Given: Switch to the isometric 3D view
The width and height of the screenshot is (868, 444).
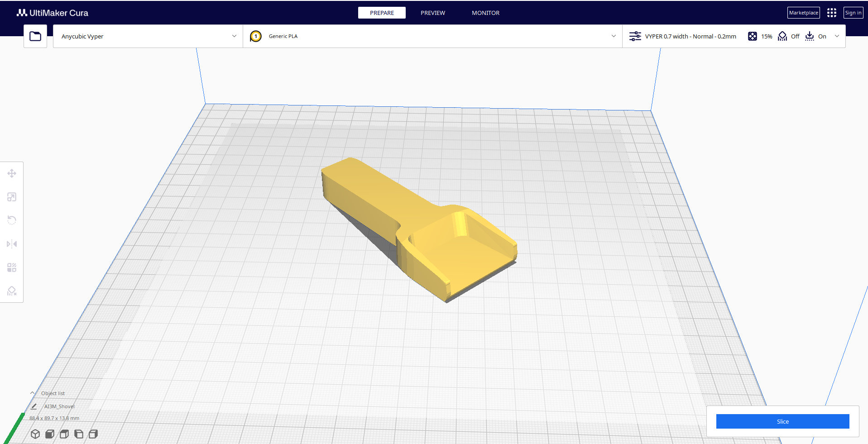Looking at the screenshot, I should 35,434.
